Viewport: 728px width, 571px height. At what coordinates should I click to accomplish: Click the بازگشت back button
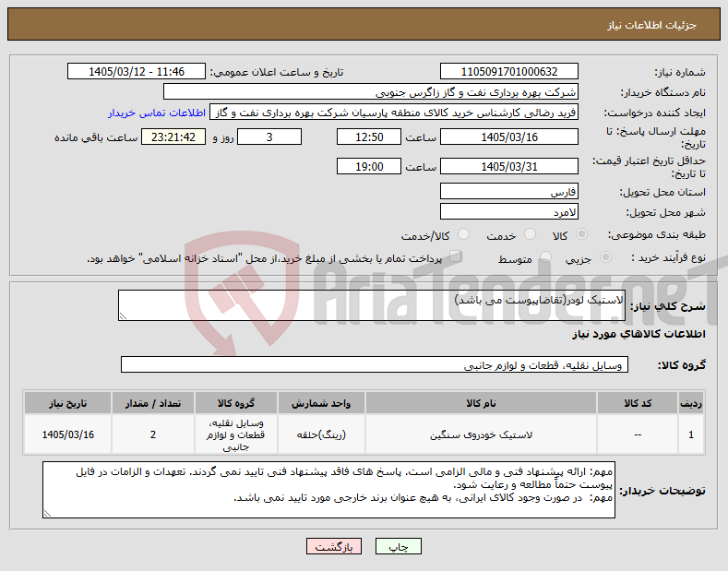point(334,546)
